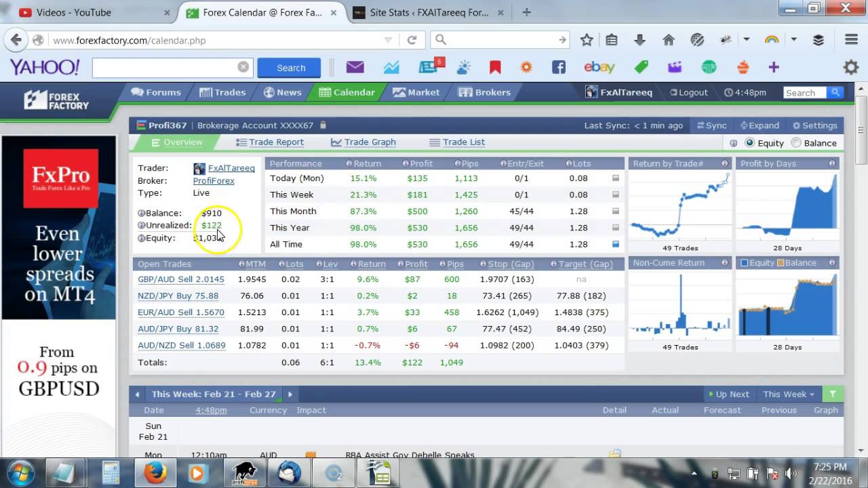This screenshot has width=868, height=488.
Task: Open the Trades menu
Action: tap(222, 92)
